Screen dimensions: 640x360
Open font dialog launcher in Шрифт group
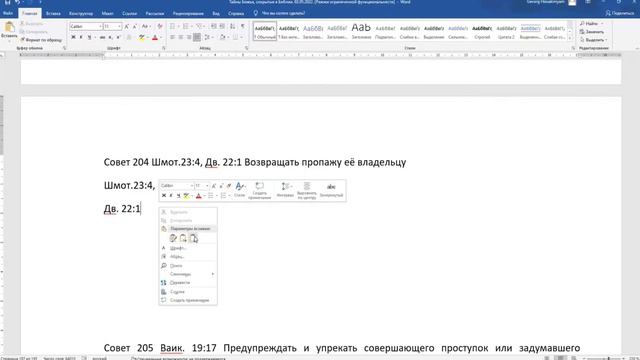(x=164, y=48)
